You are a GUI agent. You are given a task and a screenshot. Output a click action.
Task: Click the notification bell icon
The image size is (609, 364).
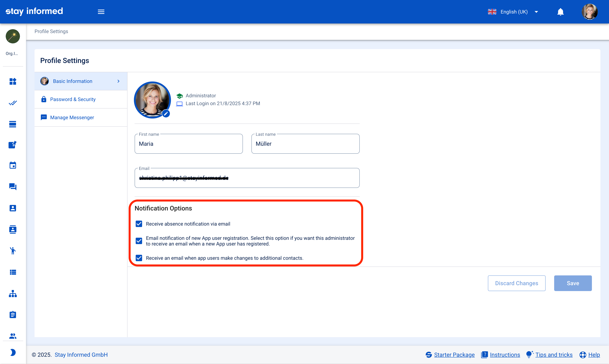560,12
